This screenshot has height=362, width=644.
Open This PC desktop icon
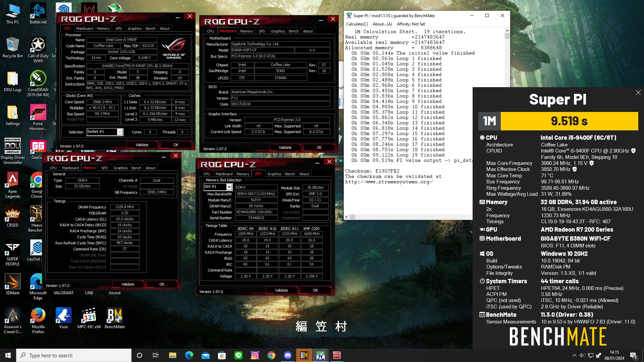click(x=12, y=13)
